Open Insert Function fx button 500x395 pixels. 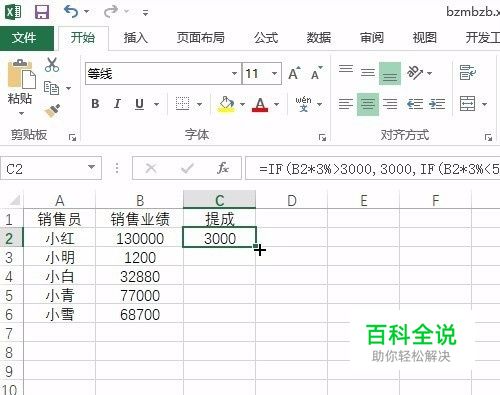coord(223,168)
